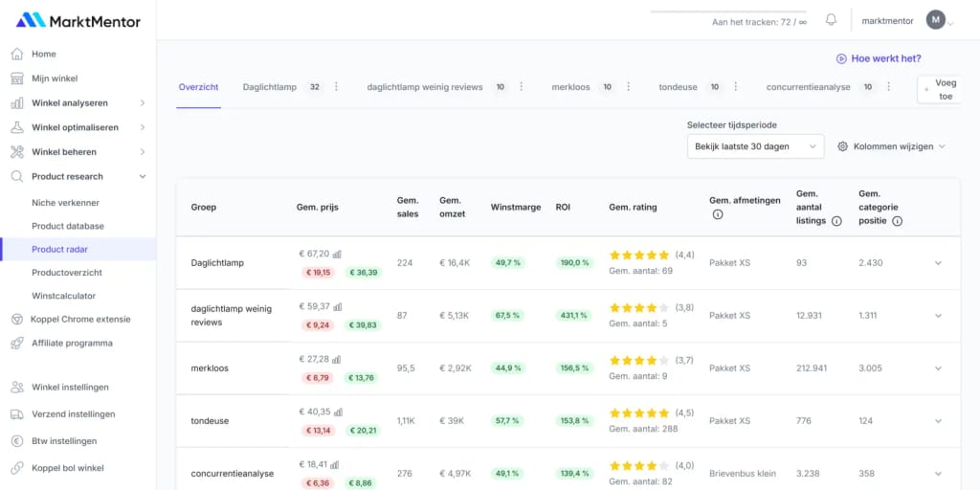Click the price chart icon in Daglichtlamp row
The image size is (980, 490).
pyautogui.click(x=338, y=255)
